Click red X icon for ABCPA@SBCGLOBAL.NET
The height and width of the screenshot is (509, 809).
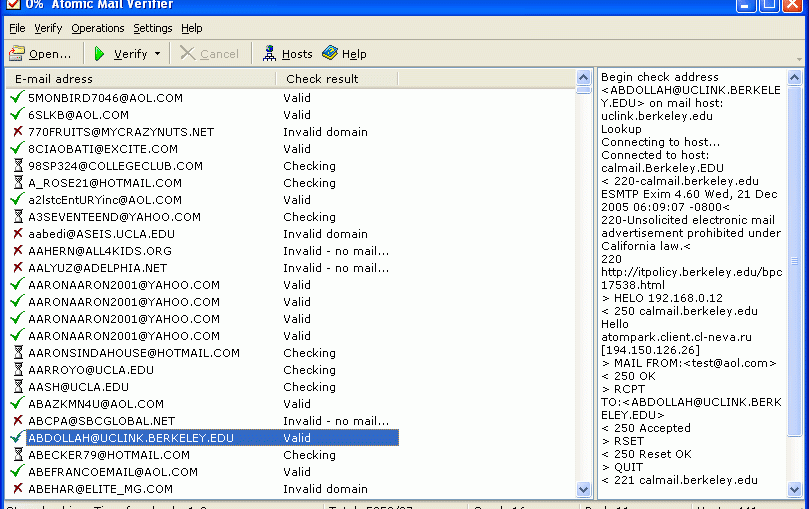pyautogui.click(x=18, y=421)
